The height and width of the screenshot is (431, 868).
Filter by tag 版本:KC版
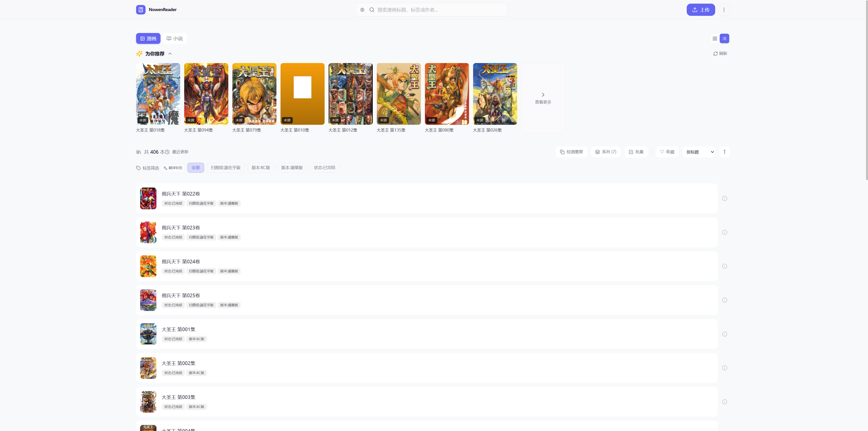pos(261,168)
